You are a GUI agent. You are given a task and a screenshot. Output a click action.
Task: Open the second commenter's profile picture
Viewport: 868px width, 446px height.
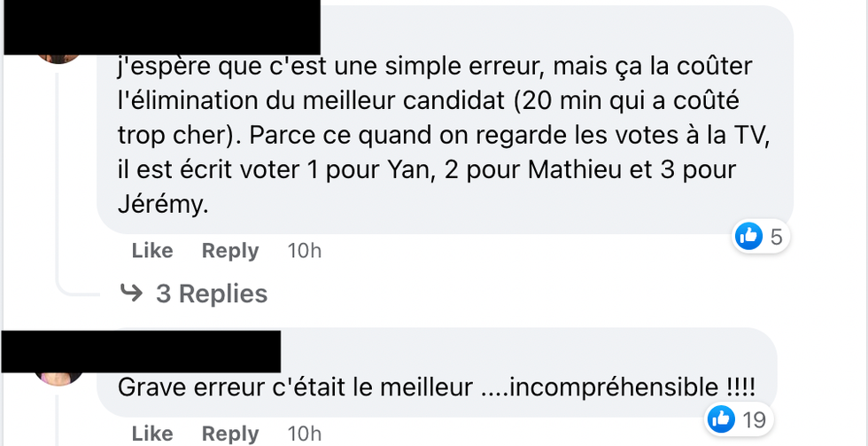60,376
